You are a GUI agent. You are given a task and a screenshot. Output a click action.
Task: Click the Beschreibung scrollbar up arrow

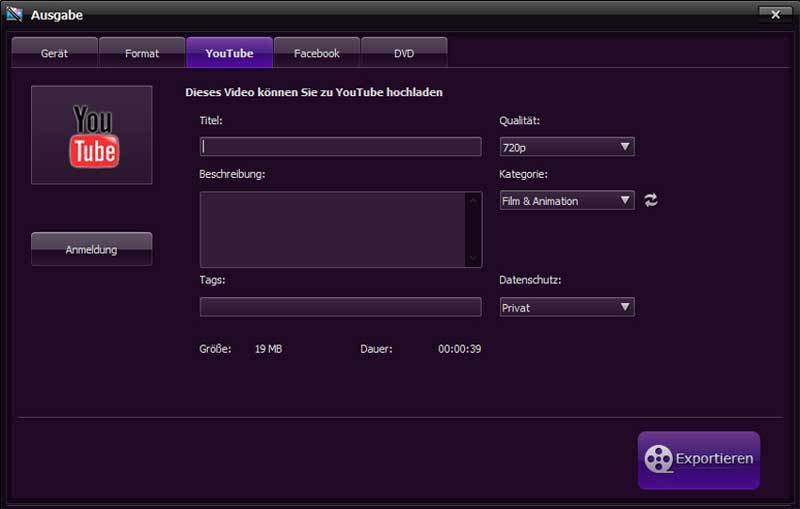(x=473, y=200)
